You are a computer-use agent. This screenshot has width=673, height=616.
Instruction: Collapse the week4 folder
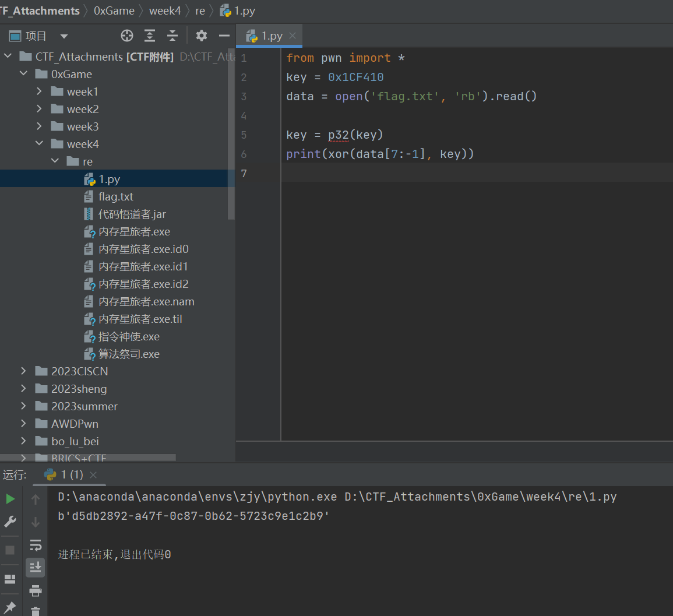tap(39, 144)
